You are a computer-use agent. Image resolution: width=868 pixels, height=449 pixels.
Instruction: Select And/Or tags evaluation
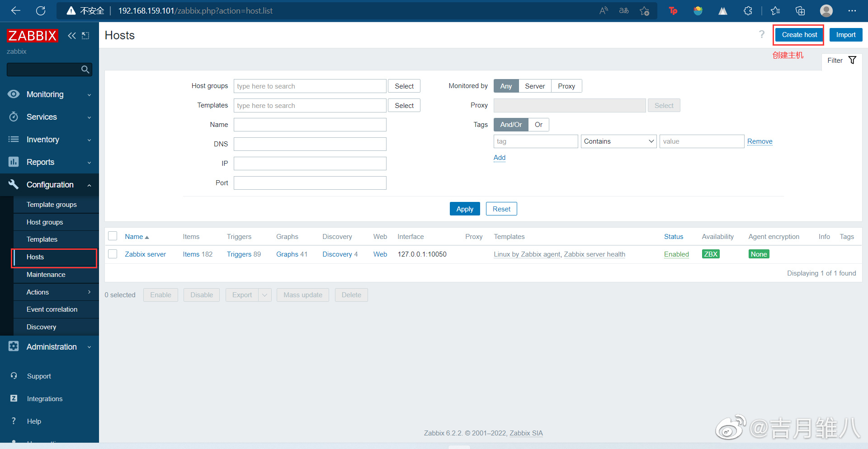511,125
